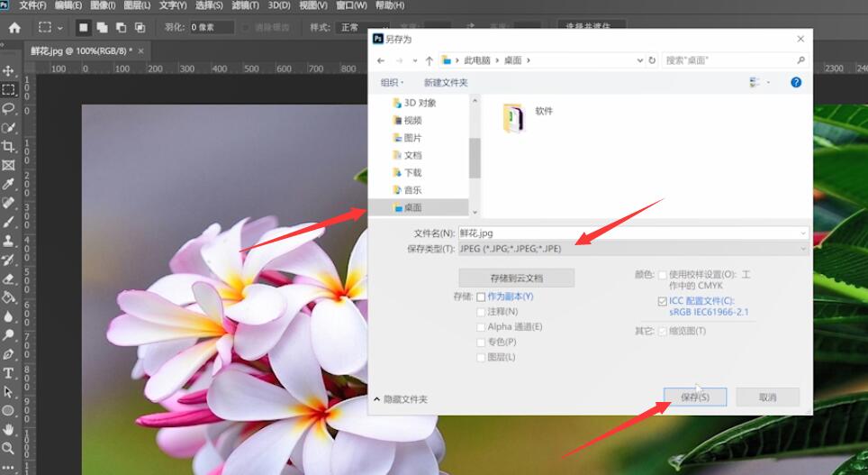The width and height of the screenshot is (868, 475).
Task: Click the Home icon in options bar
Action: click(14, 27)
